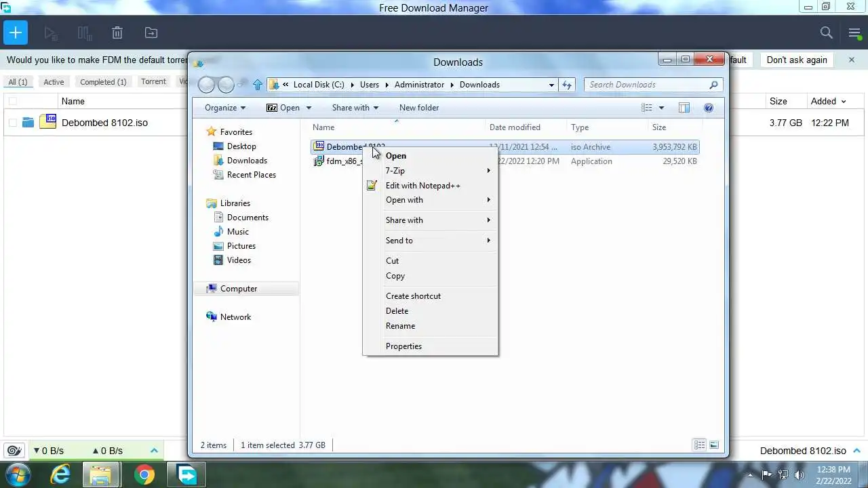Switch to the All (1) tab in FDM

point(18,82)
